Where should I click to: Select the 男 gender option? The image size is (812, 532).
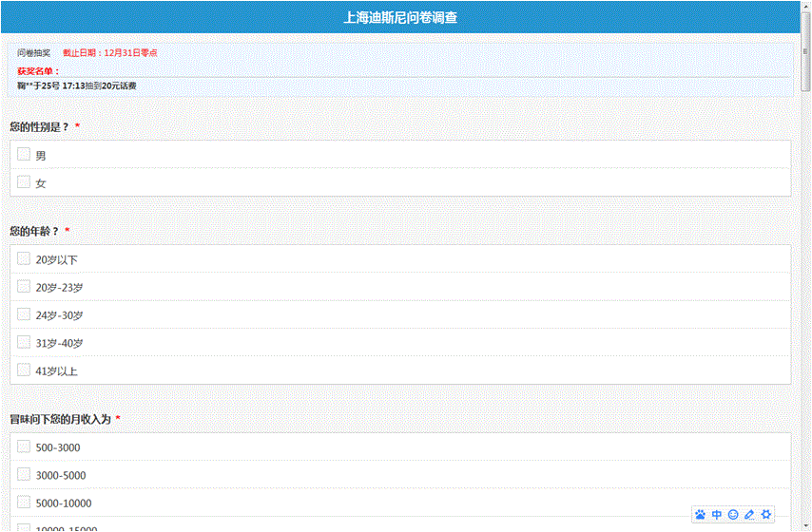click(24, 154)
